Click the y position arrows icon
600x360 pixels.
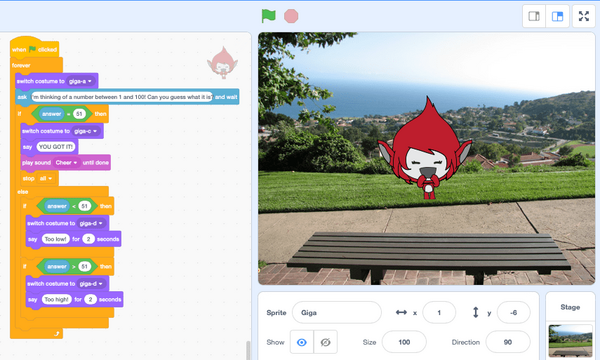(476, 313)
